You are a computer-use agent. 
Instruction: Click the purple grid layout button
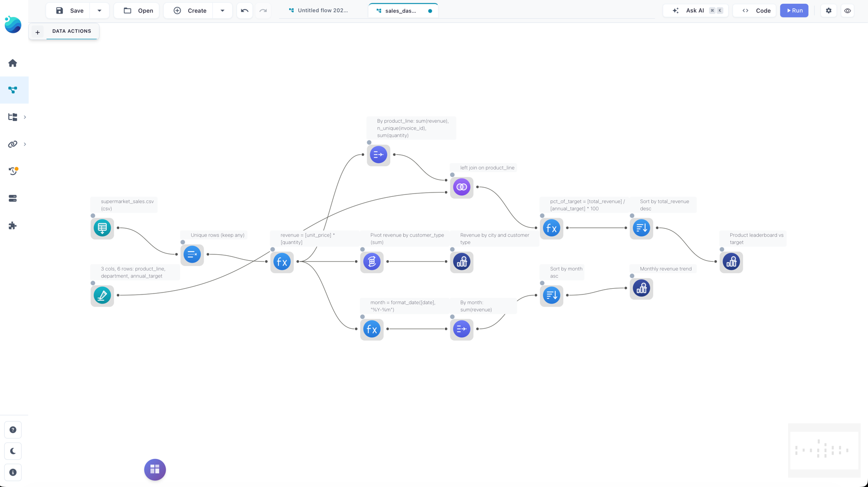(155, 470)
